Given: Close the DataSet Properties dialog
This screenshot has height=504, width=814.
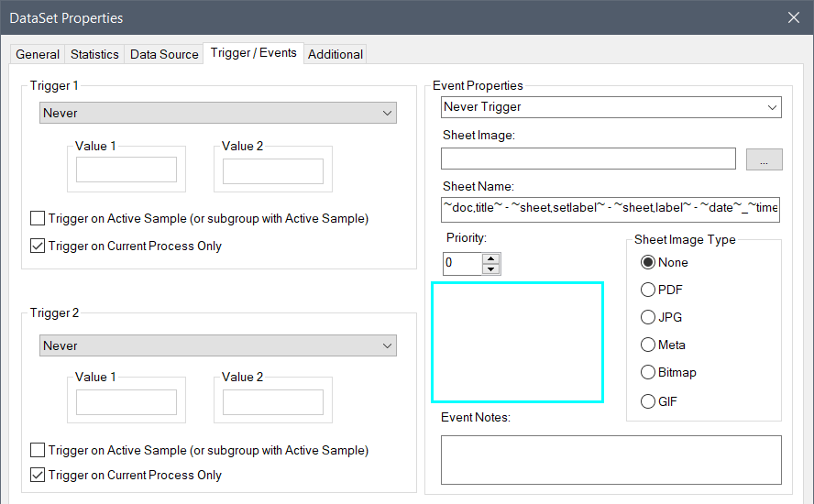Looking at the screenshot, I should pos(793,17).
